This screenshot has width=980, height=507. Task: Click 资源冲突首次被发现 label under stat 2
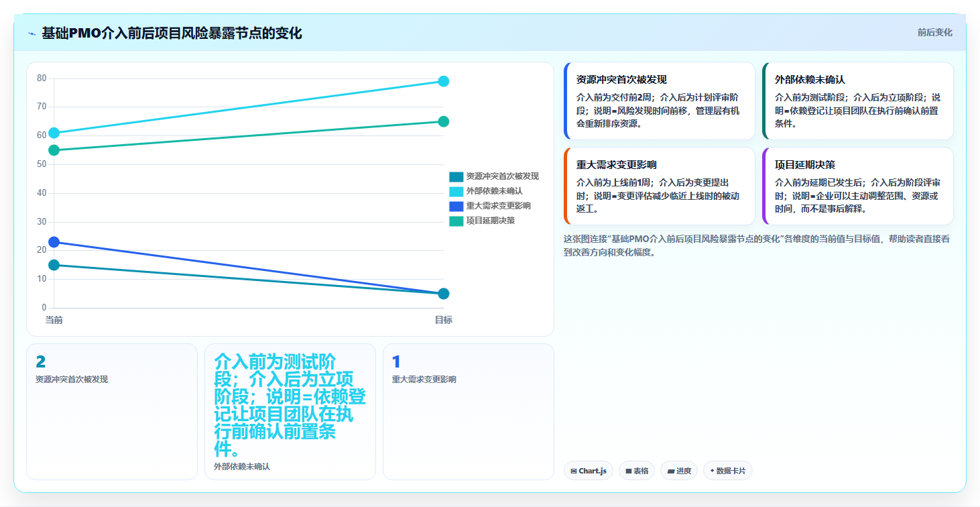[72, 380]
